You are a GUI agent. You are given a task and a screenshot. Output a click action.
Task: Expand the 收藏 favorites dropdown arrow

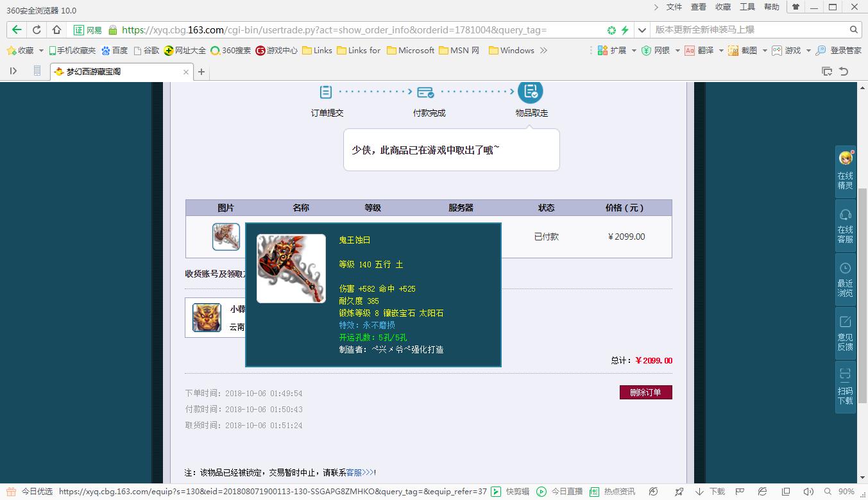click(42, 51)
